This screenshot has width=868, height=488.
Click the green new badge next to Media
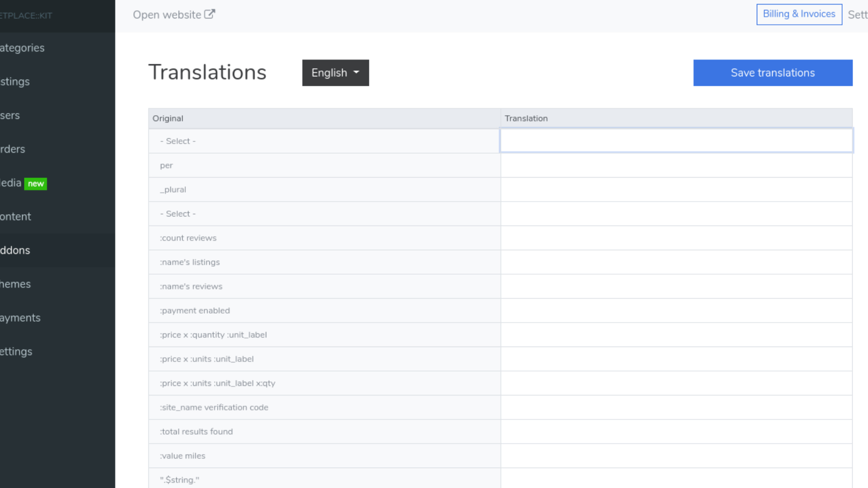36,183
